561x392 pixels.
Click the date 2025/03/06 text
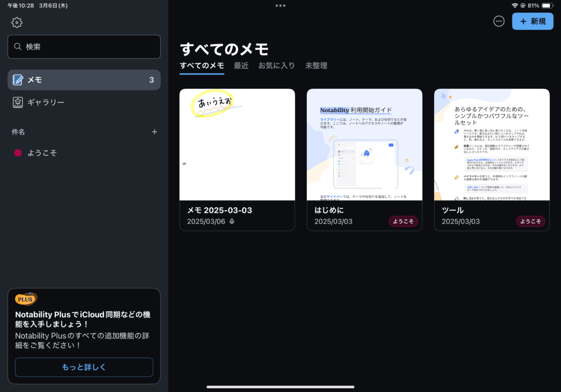206,221
